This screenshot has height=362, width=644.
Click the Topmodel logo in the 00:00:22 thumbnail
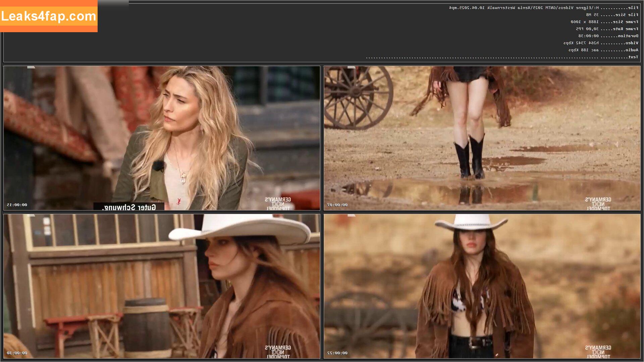(598, 352)
